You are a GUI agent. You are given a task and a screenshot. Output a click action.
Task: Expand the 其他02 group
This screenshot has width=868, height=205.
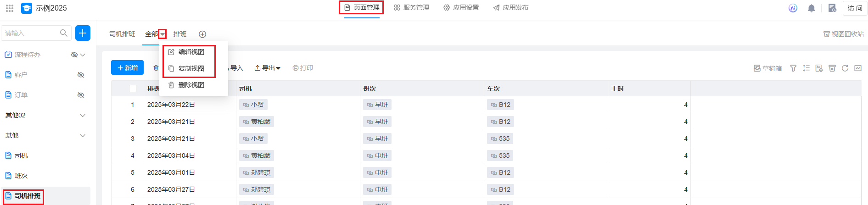[x=83, y=115]
